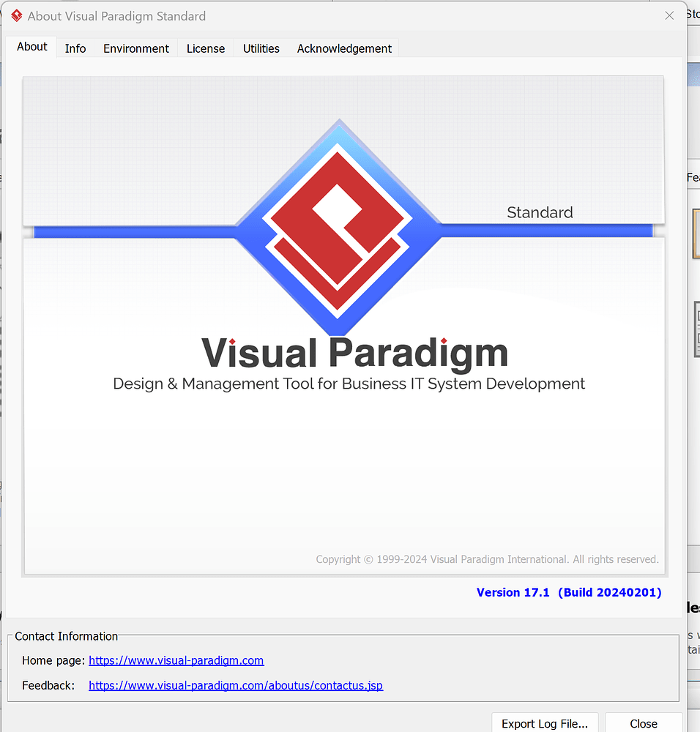
Task: Open the Environment tab
Action: coord(135,48)
